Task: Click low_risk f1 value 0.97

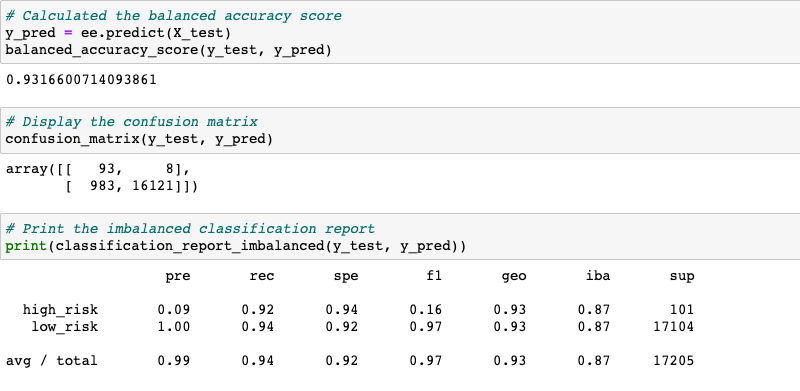Action: coord(426,327)
